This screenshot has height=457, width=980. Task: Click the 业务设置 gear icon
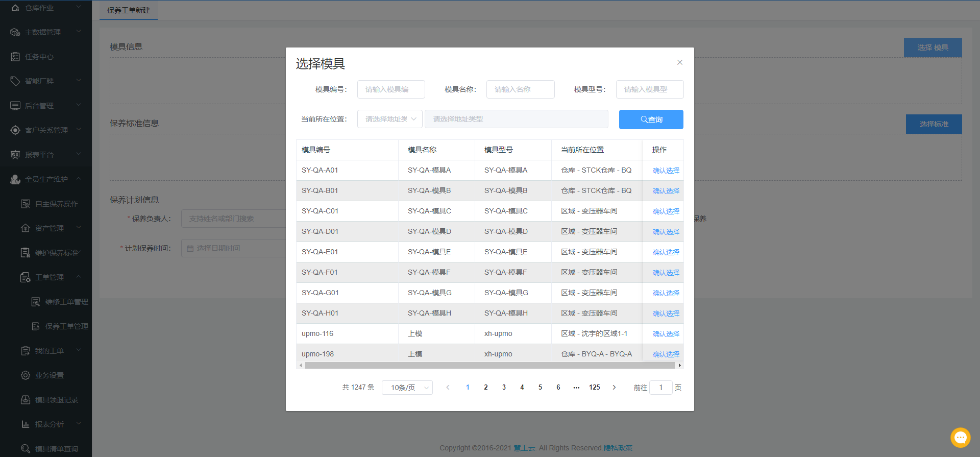pyautogui.click(x=26, y=375)
